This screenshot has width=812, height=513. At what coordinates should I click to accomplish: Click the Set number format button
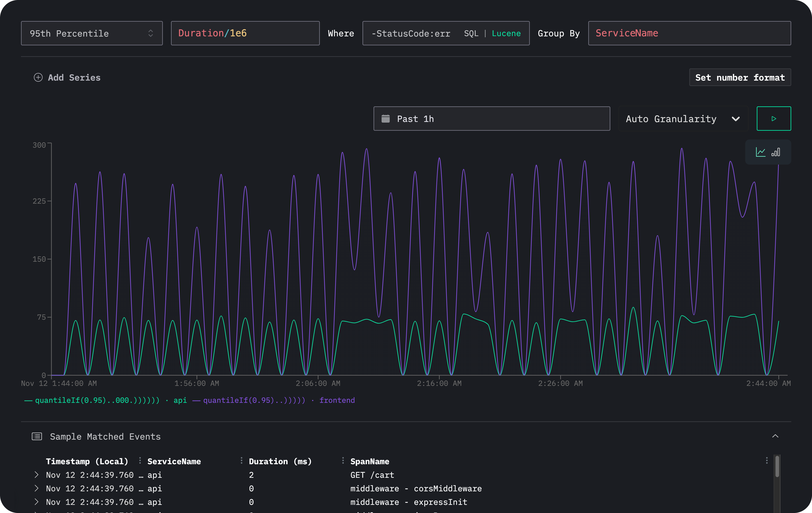coord(740,77)
